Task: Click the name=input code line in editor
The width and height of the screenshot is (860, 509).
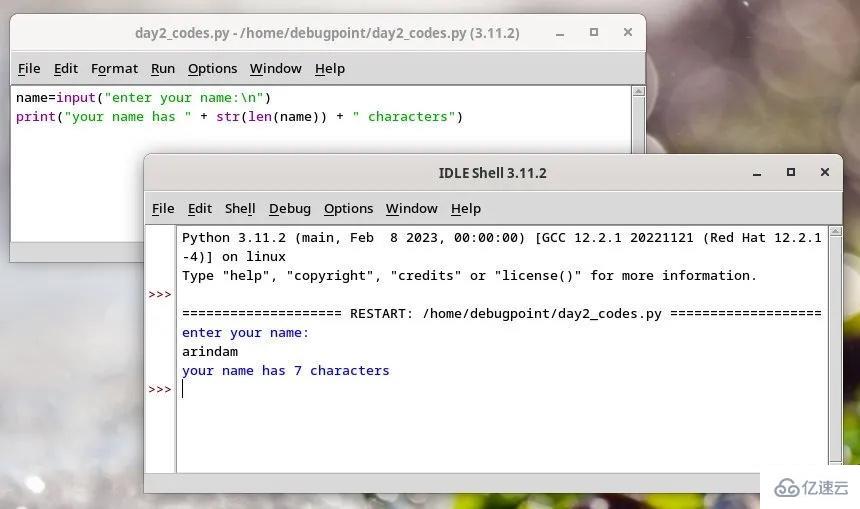Action: pos(144,98)
